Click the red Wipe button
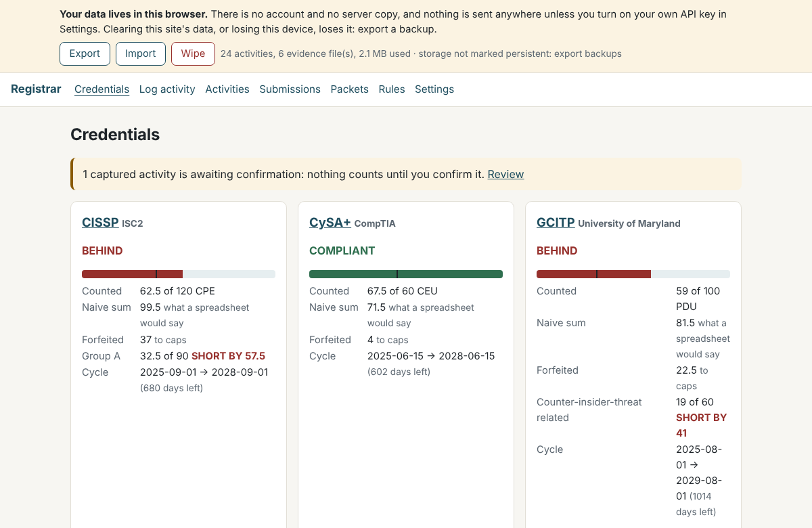 pos(193,53)
